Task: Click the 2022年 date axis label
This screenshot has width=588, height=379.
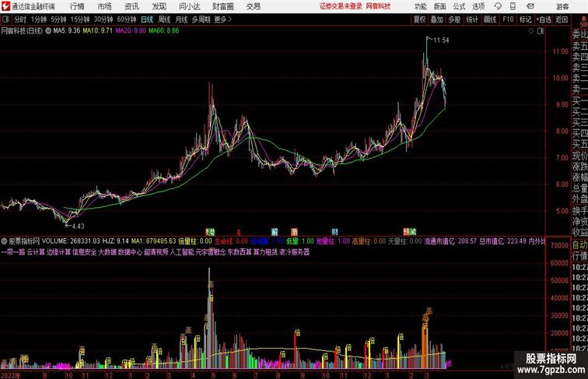Action: point(11,375)
